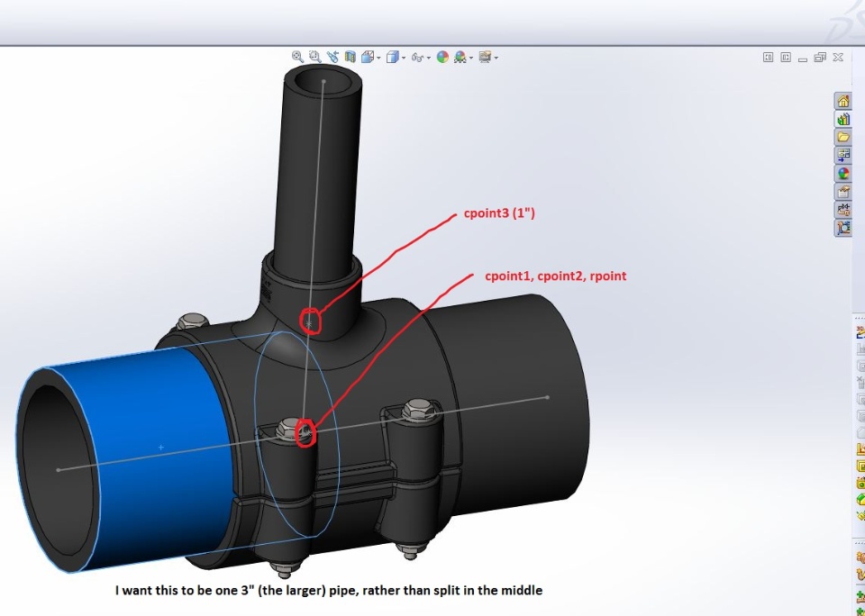Open the File Explorer folder tab

843,137
